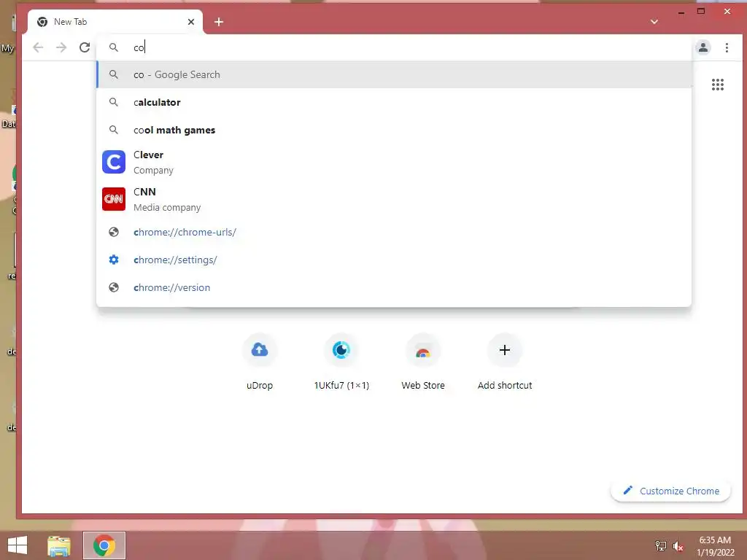Go forward using the forward arrow
The width and height of the screenshot is (747, 560).
(61, 47)
